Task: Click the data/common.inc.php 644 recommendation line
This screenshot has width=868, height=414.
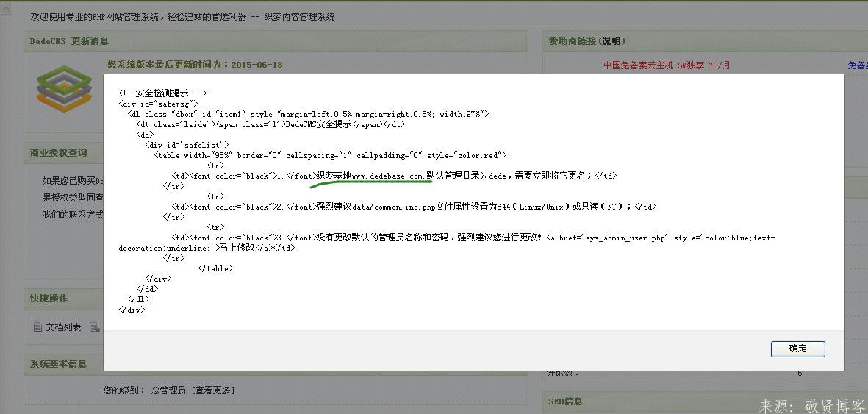Action: pos(414,207)
